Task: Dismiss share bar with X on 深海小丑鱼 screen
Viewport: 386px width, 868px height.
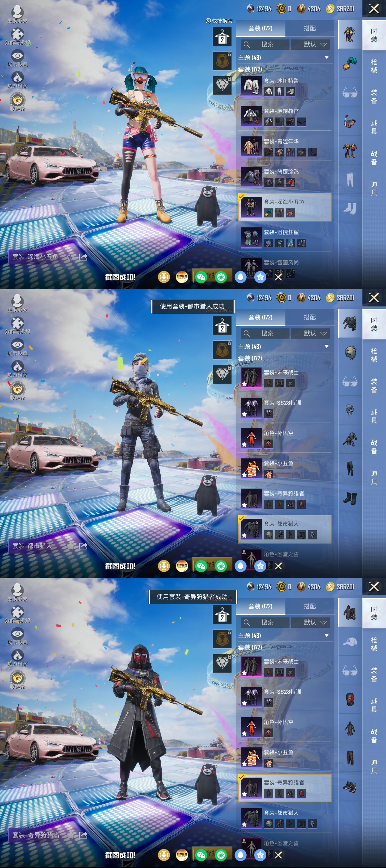Action: coord(278,277)
